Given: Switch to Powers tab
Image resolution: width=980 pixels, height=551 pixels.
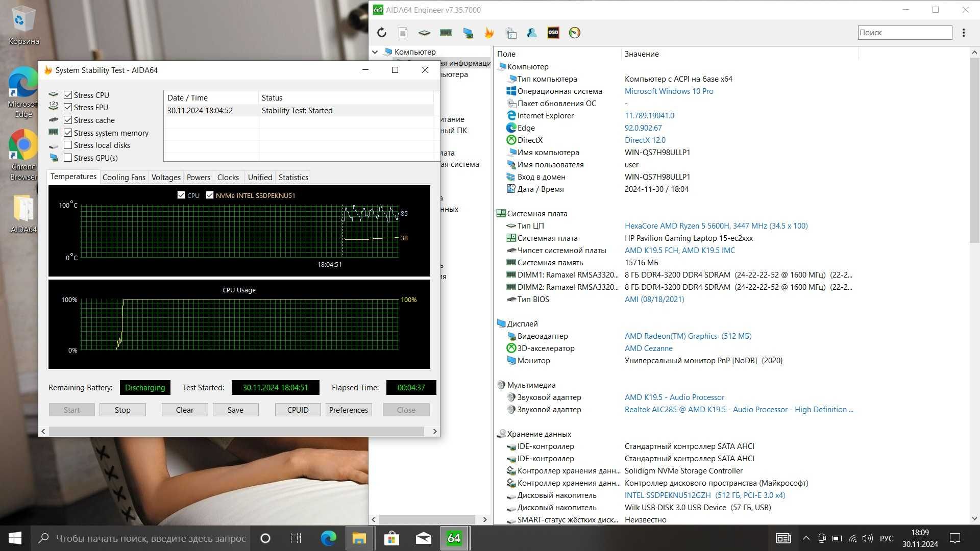Looking at the screenshot, I should 199,178.
